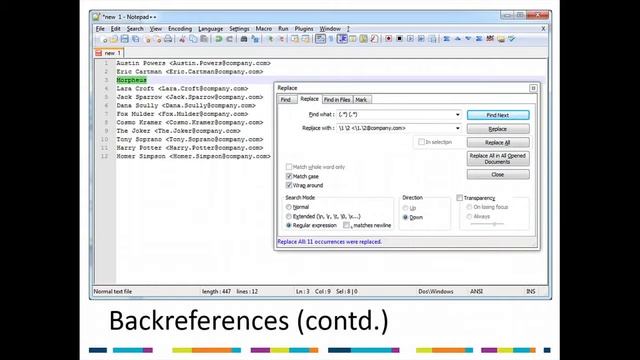The width and height of the screenshot is (640, 360).
Task: Open the Find what history dropdown
Action: click(x=458, y=115)
